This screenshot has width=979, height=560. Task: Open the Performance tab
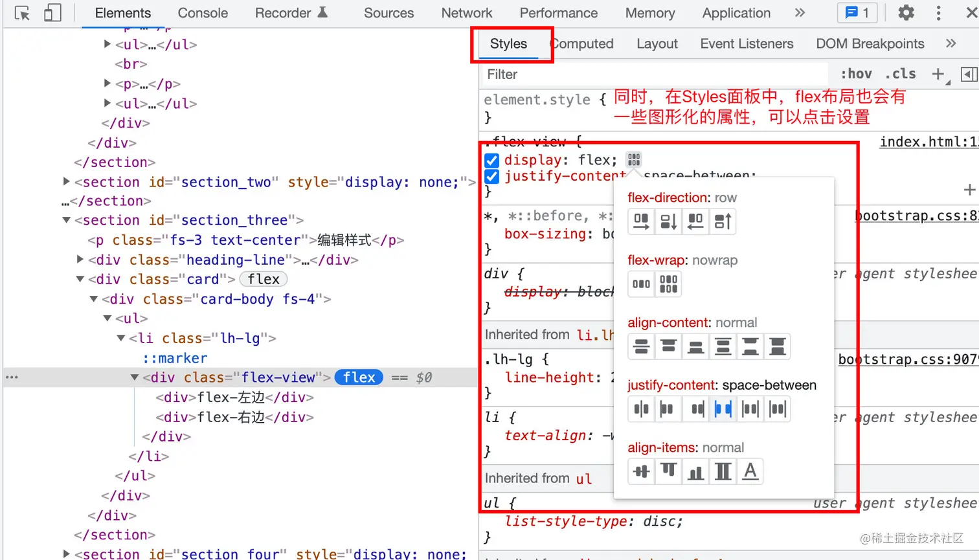(559, 13)
